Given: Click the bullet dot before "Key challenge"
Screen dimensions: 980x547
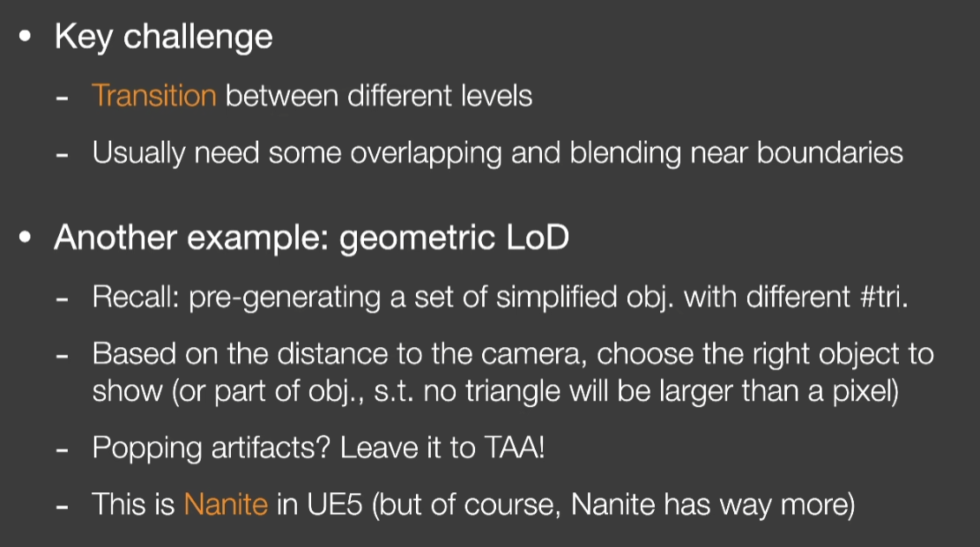Looking at the screenshot, I should [25, 35].
